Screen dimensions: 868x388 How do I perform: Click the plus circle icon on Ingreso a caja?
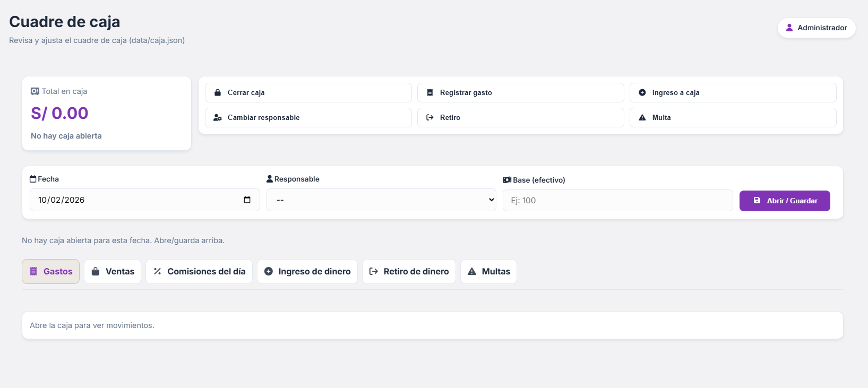pos(642,92)
